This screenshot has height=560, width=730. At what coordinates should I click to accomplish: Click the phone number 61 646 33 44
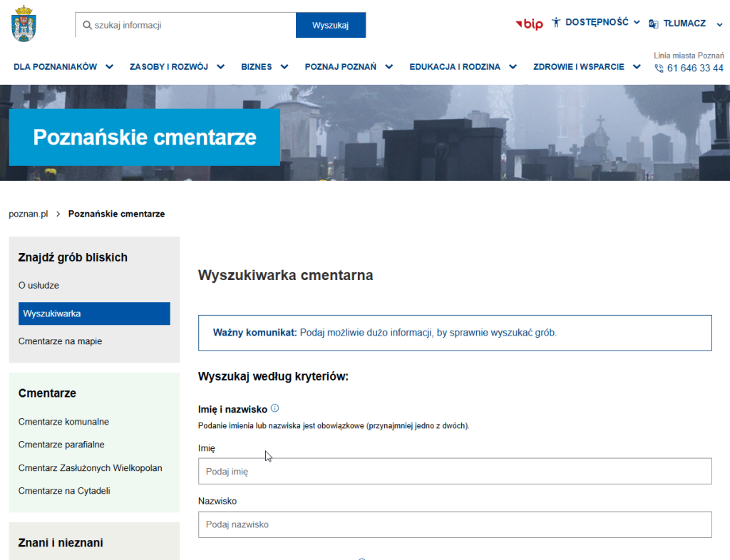coord(695,68)
